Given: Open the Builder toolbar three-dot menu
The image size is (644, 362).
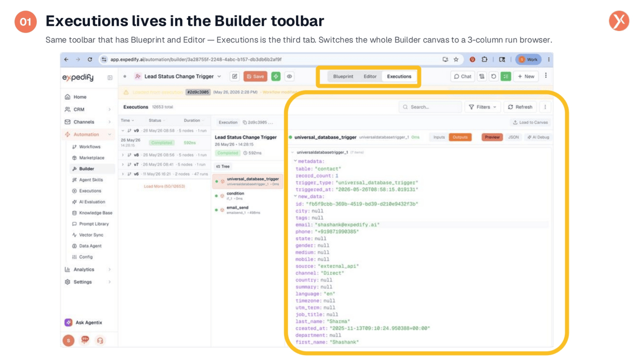Looking at the screenshot, I should click(x=546, y=76).
